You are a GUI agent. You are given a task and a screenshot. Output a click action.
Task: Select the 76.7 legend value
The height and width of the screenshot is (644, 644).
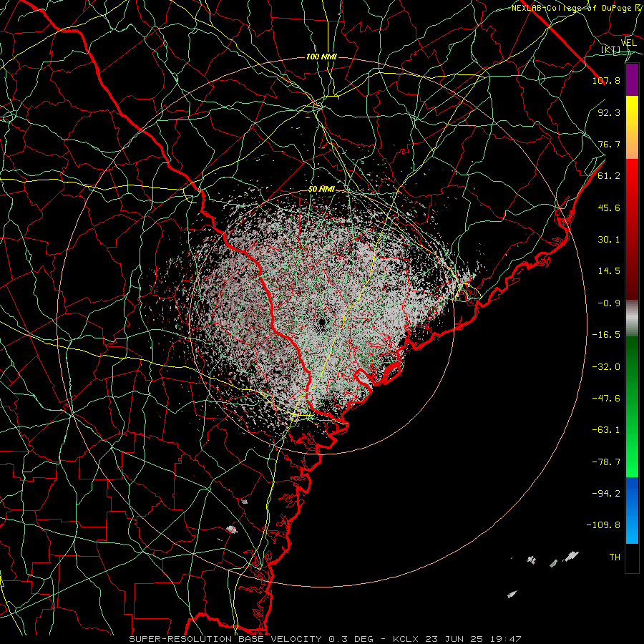tap(609, 144)
